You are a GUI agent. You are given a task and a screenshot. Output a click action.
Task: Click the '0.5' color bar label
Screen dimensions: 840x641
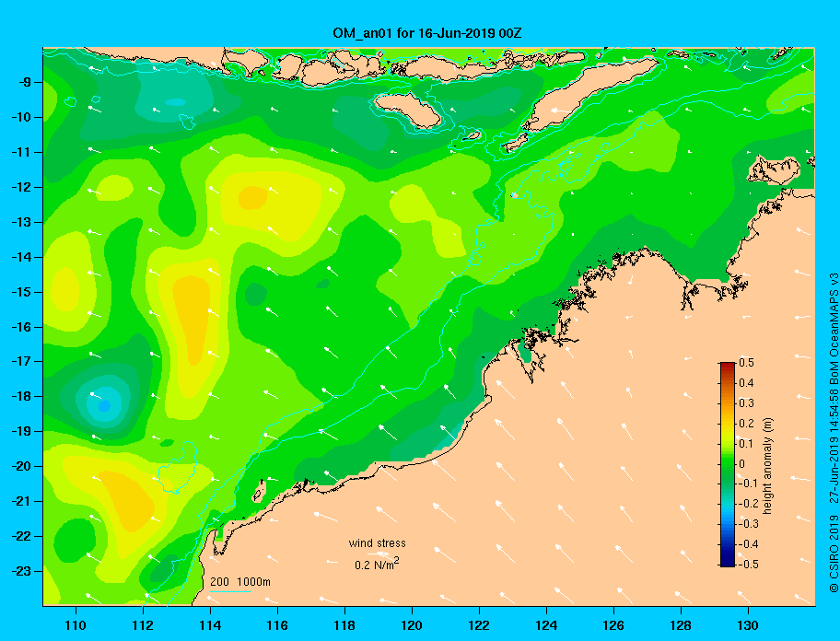click(x=746, y=363)
